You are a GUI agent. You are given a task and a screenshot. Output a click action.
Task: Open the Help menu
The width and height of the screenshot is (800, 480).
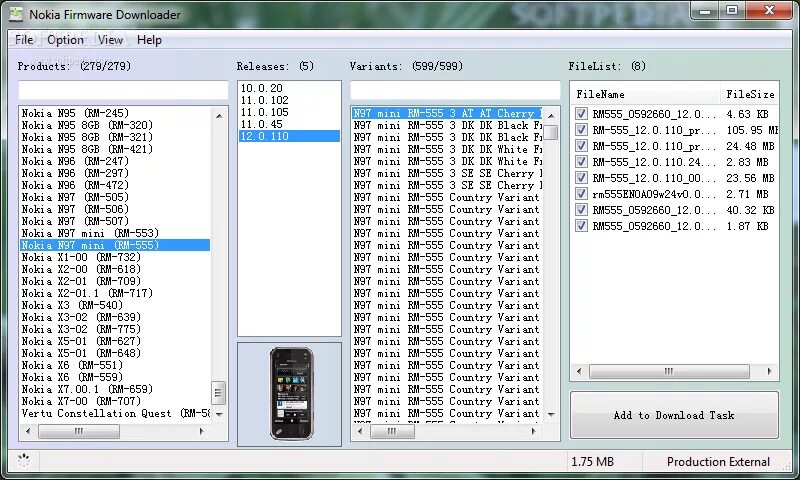[149, 40]
